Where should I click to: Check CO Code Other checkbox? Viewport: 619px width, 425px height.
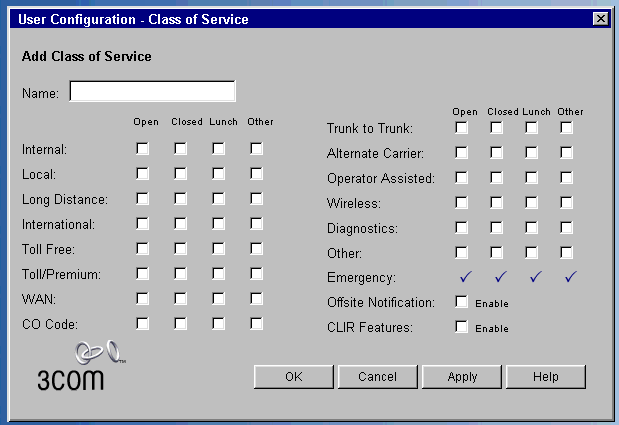(257, 323)
